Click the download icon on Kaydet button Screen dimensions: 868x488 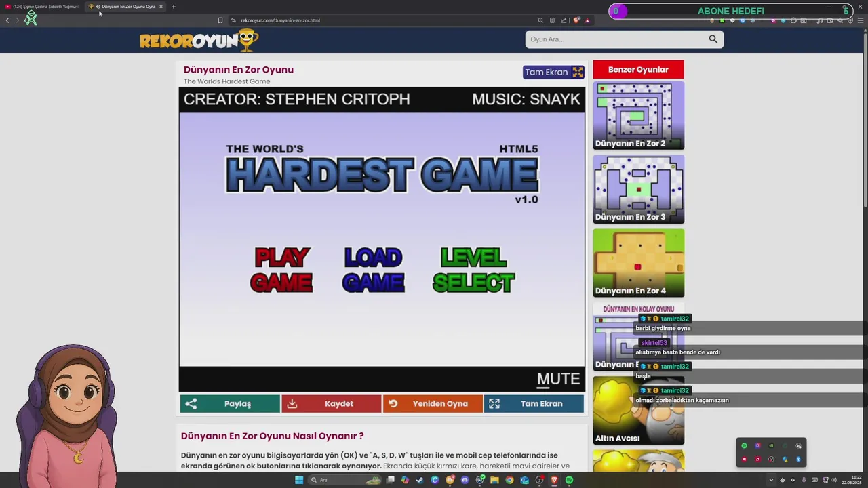[x=292, y=404]
